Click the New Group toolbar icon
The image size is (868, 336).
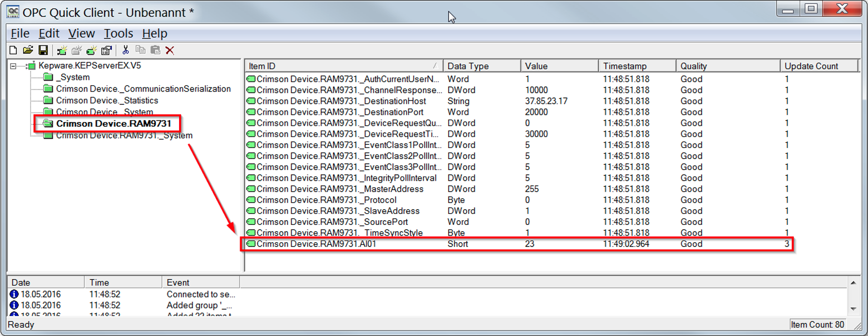click(77, 50)
